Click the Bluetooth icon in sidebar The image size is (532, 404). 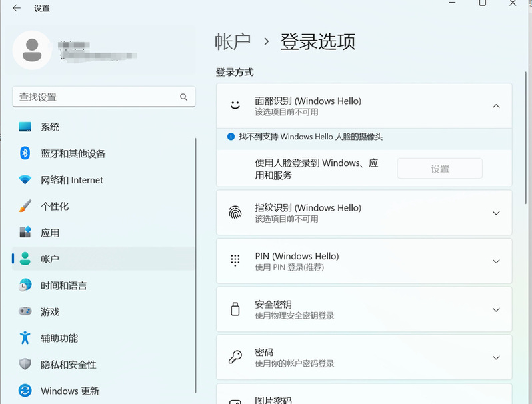[x=25, y=153]
